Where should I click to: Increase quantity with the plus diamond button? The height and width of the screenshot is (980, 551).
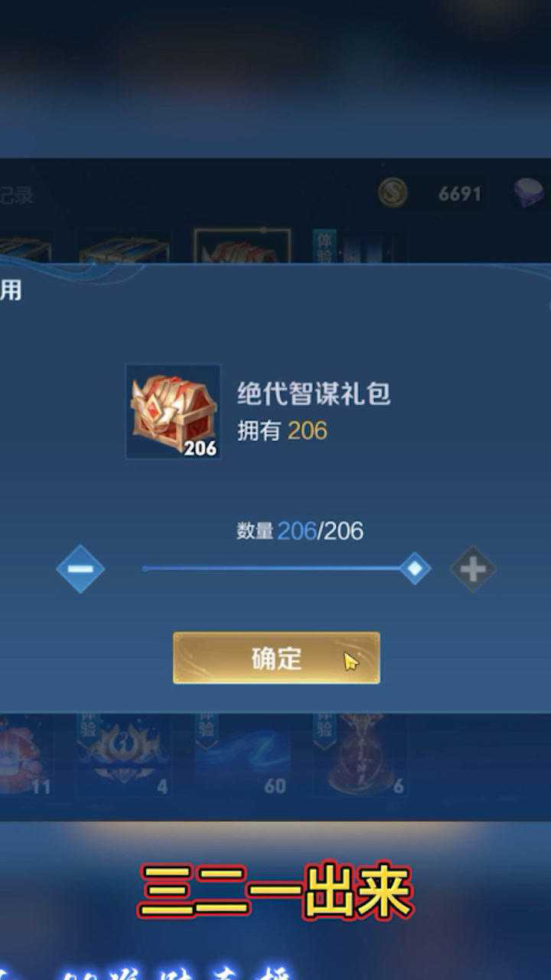(473, 569)
